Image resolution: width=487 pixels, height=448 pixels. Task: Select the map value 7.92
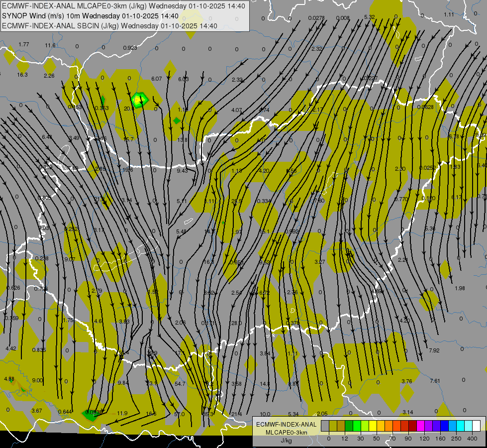434,350
